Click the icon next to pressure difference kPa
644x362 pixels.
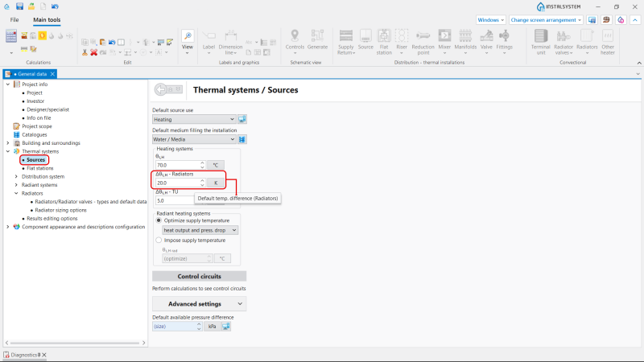click(226, 327)
